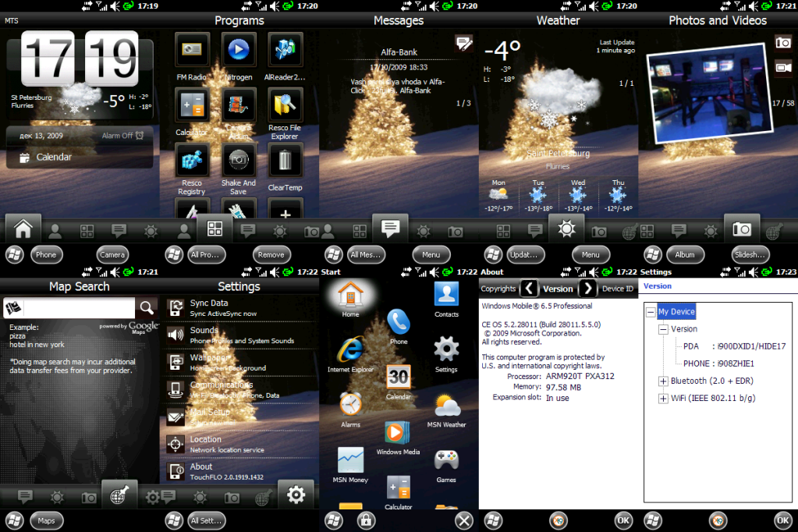798x532 pixels.
Task: Toggle the Alarm Off indicator on Home
Action: 122,136
